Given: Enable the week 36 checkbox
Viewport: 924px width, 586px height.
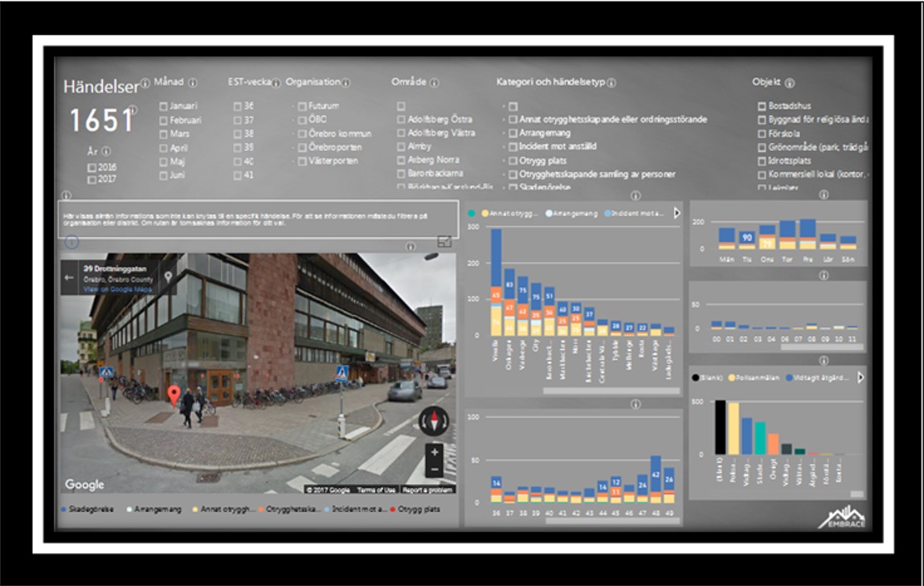Looking at the screenshot, I should 237,107.
